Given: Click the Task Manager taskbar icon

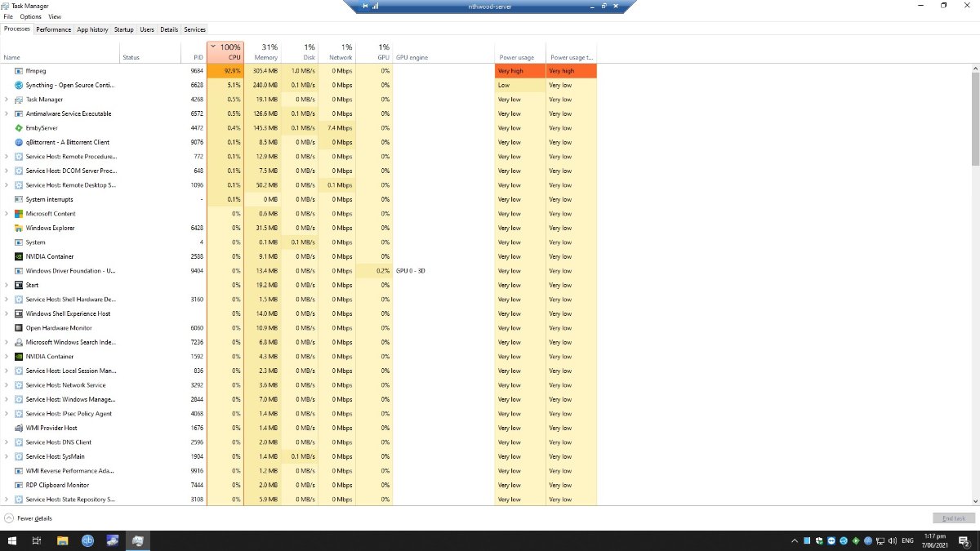Looking at the screenshot, I should 138,540.
